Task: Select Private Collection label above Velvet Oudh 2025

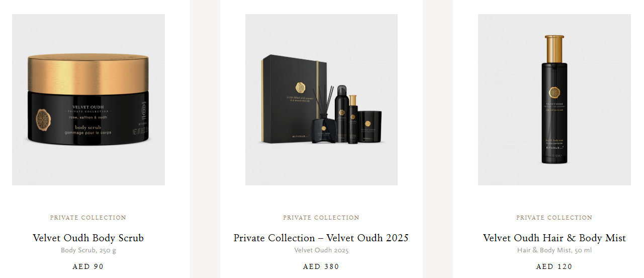Action: (321, 218)
